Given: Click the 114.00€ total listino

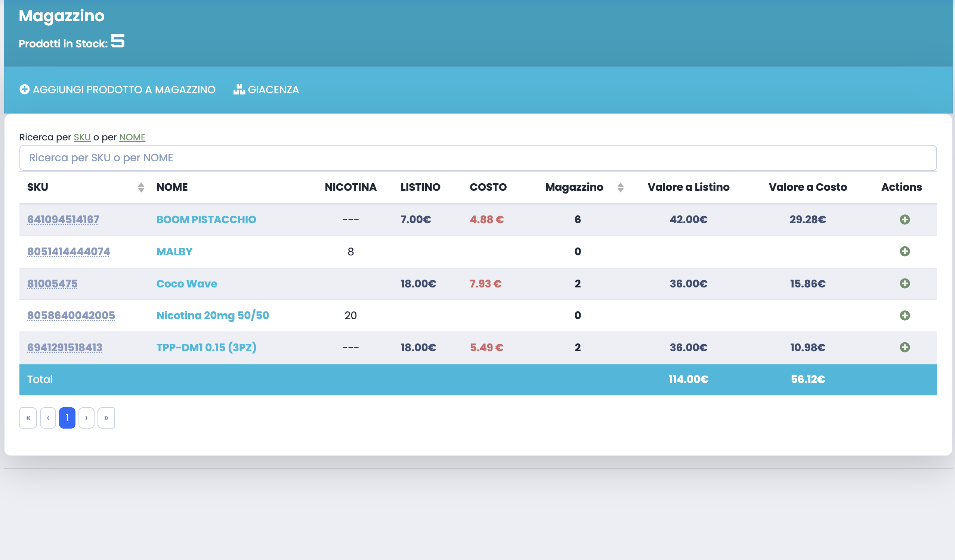Looking at the screenshot, I should [x=689, y=379].
